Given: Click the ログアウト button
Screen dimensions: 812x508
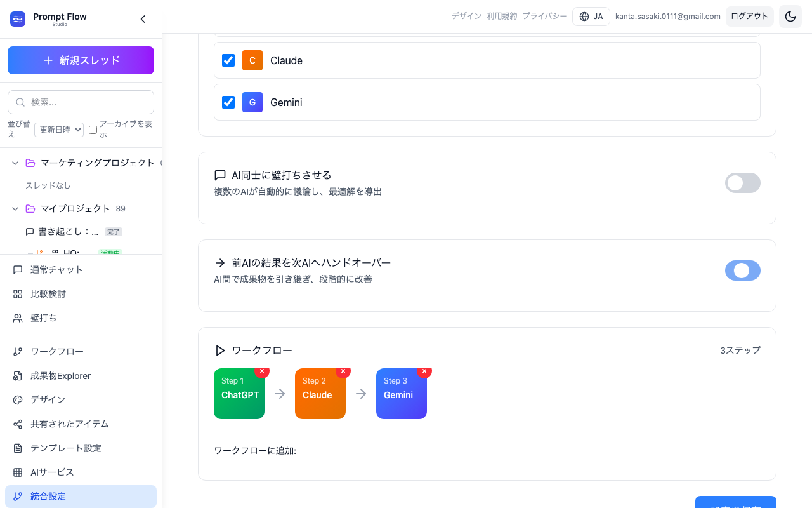Looking at the screenshot, I should (x=750, y=17).
